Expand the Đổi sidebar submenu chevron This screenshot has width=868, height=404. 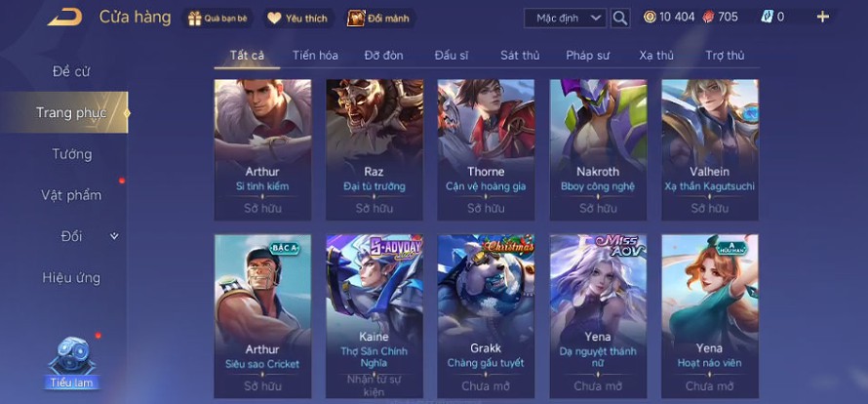tap(114, 236)
